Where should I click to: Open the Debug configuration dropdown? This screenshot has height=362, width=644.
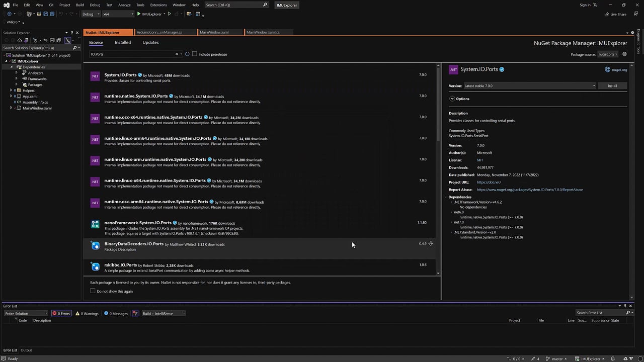(90, 14)
